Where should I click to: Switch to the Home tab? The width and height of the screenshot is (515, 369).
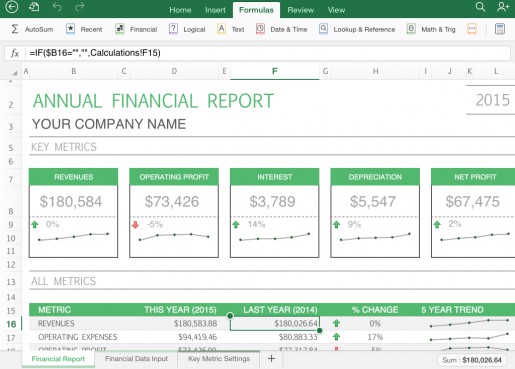[180, 10]
